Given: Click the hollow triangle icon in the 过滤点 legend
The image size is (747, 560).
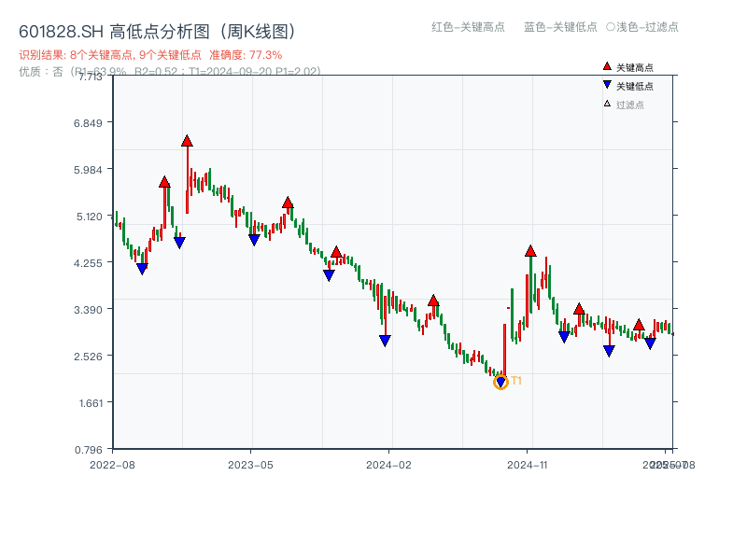Looking at the screenshot, I should click(607, 104).
